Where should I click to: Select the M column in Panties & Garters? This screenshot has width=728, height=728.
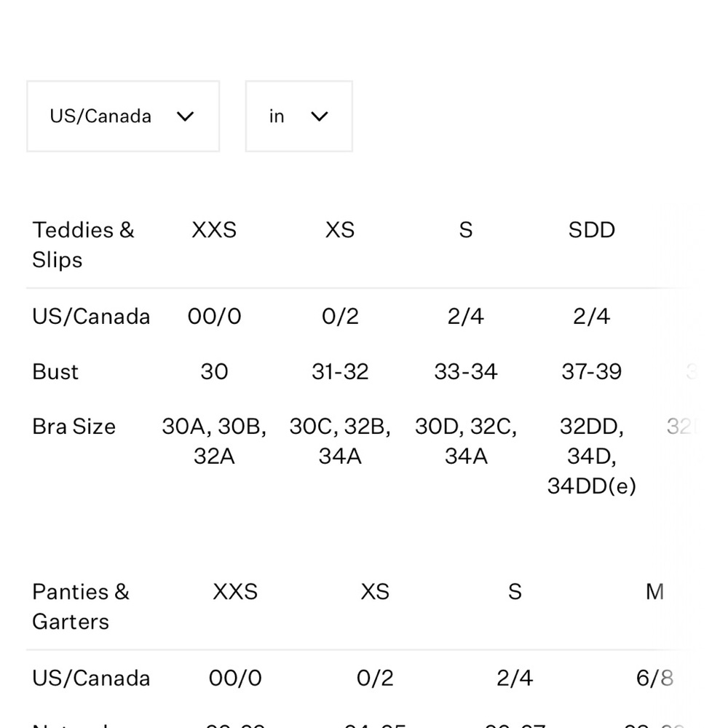click(654, 591)
